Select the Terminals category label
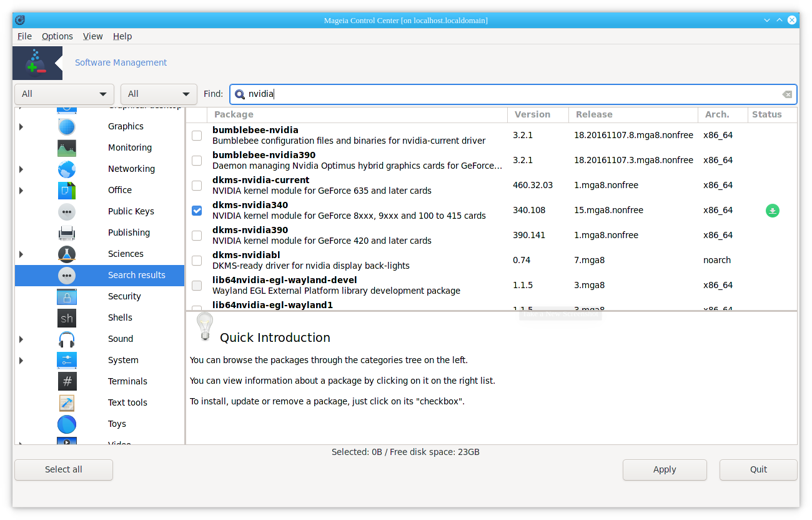 coord(127,382)
